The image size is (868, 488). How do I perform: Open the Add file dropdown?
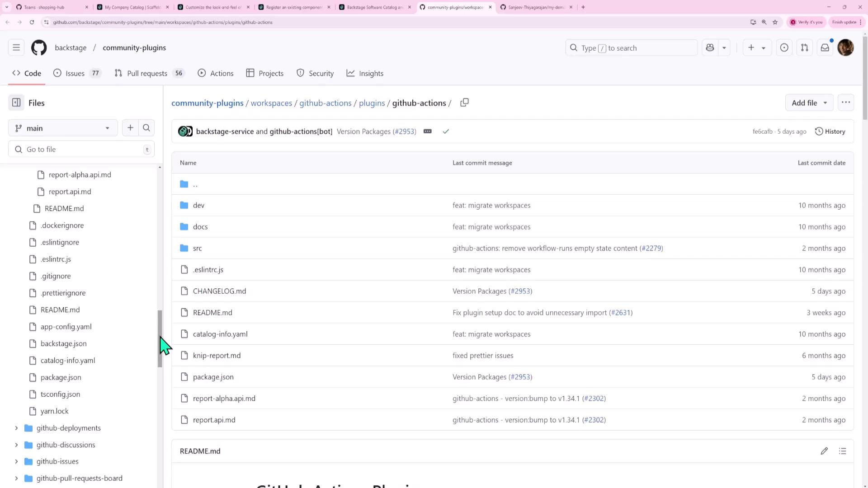pyautogui.click(x=809, y=103)
